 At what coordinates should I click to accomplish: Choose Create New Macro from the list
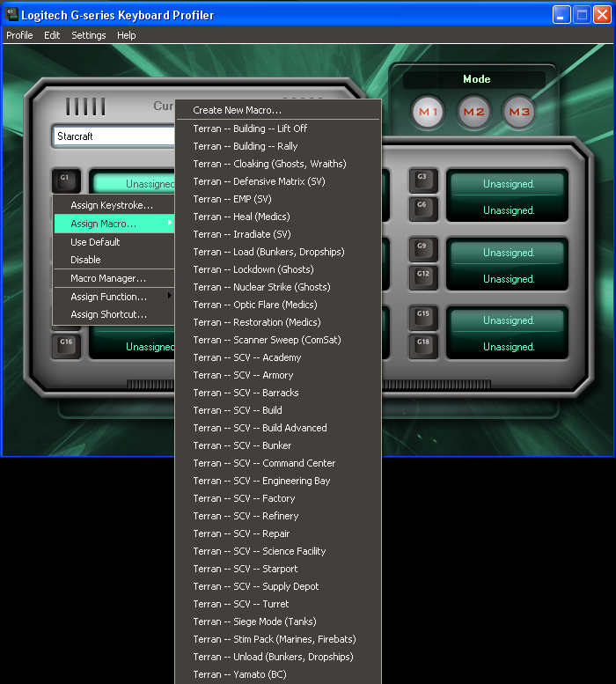(238, 111)
